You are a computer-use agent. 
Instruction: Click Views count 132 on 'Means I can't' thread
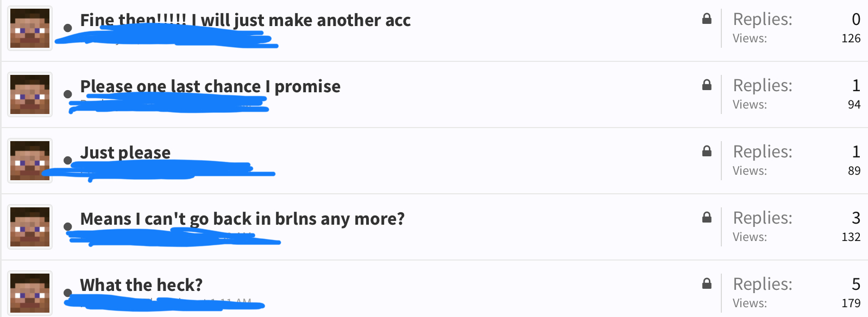[851, 237]
